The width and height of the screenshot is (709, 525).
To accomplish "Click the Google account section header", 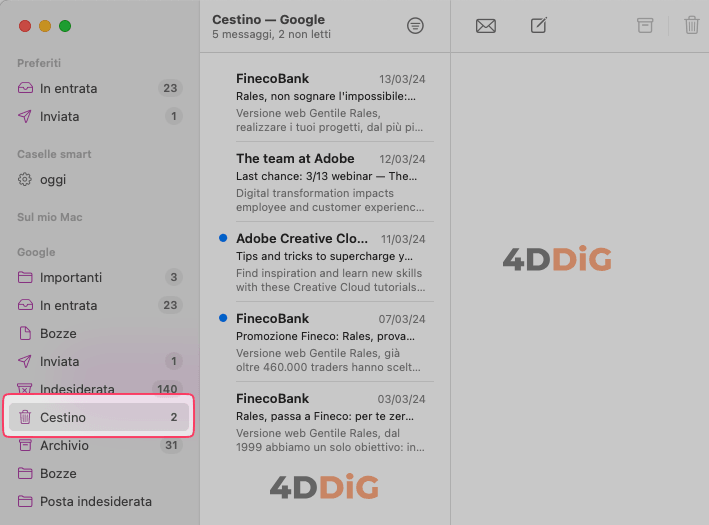I will (x=36, y=252).
